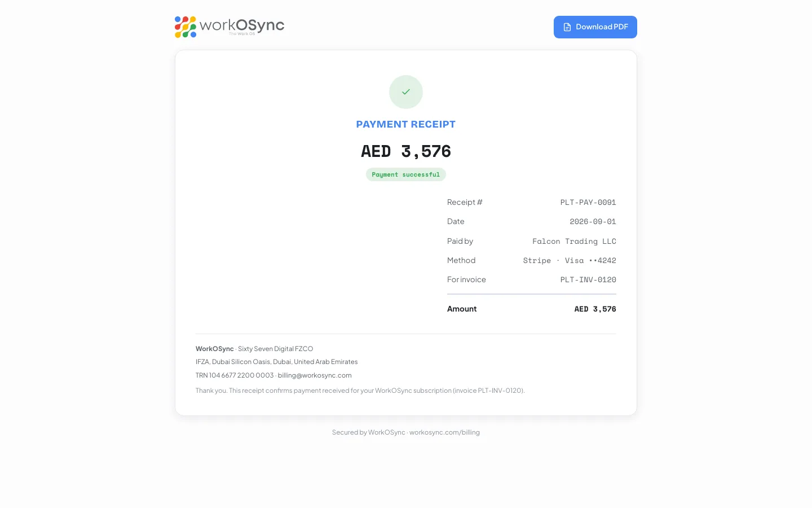The width and height of the screenshot is (812, 508).
Task: Select payment method Stripe Visa 4242
Action: pos(570,261)
